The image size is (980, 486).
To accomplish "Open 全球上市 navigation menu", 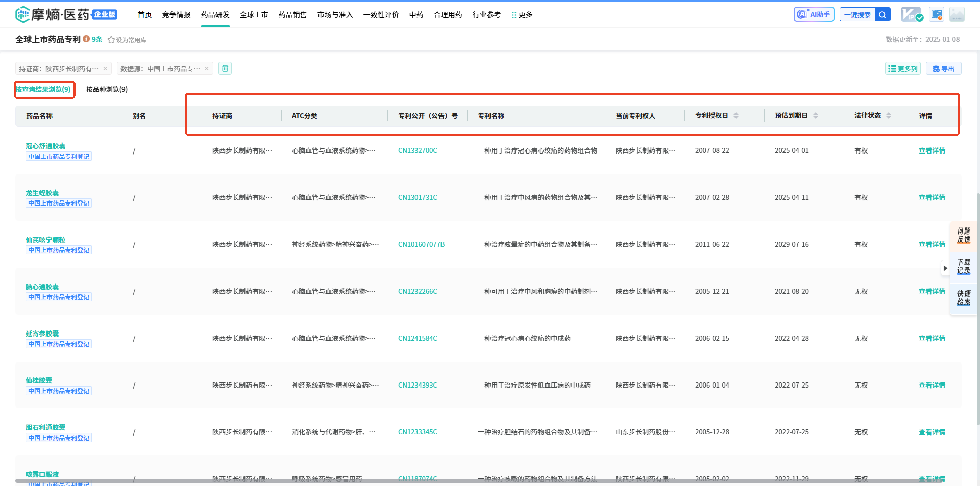I will (254, 15).
